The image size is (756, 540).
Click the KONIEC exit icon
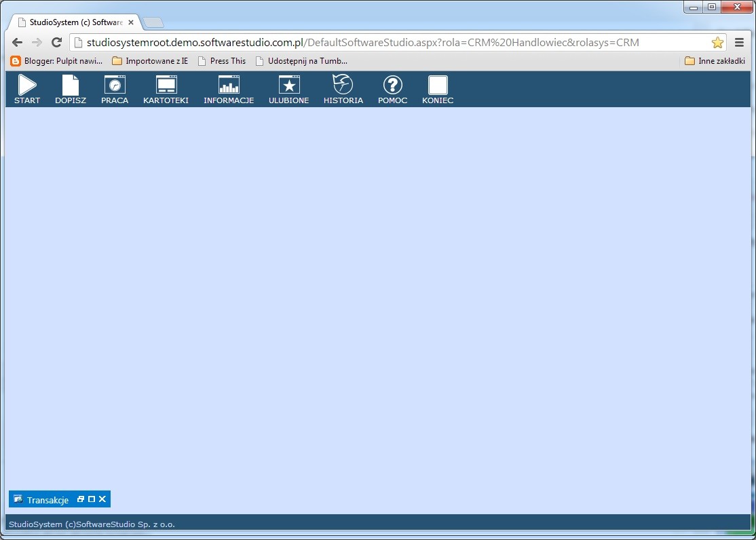coord(438,85)
